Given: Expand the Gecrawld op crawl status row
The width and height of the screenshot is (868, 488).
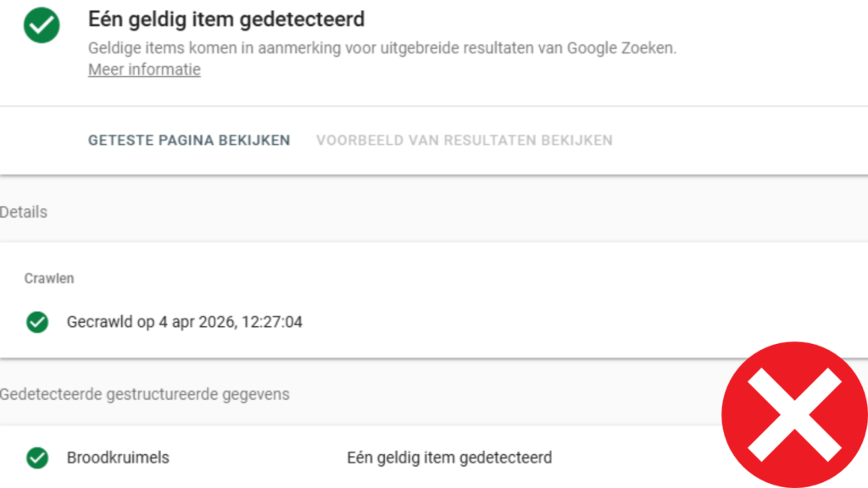Looking at the screenshot, I should point(185,322).
